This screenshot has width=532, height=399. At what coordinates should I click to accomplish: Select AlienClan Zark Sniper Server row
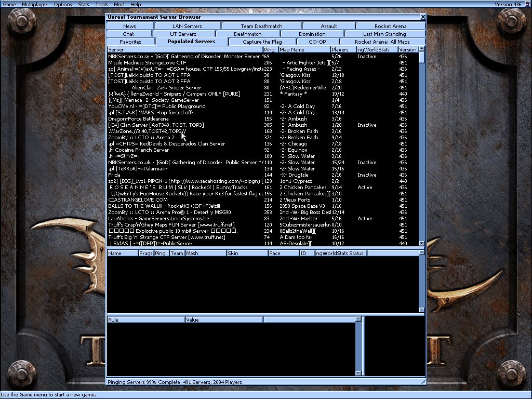263,87
